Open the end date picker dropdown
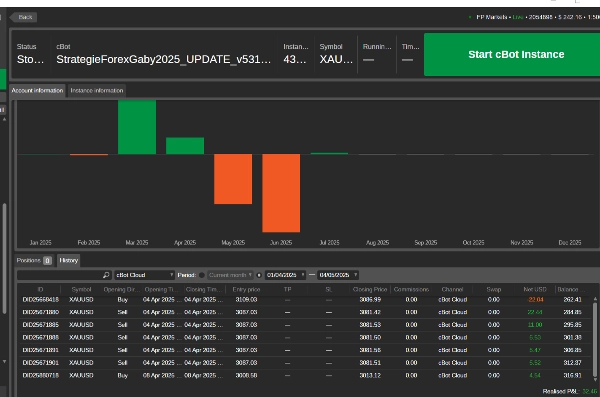Image resolution: width=600 pixels, height=397 pixels. pos(338,275)
